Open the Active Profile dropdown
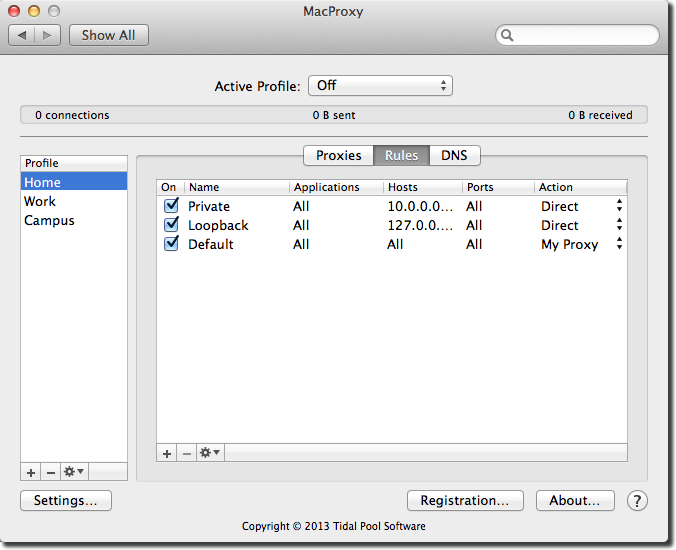Viewport: 676px width, 550px height. [x=380, y=85]
